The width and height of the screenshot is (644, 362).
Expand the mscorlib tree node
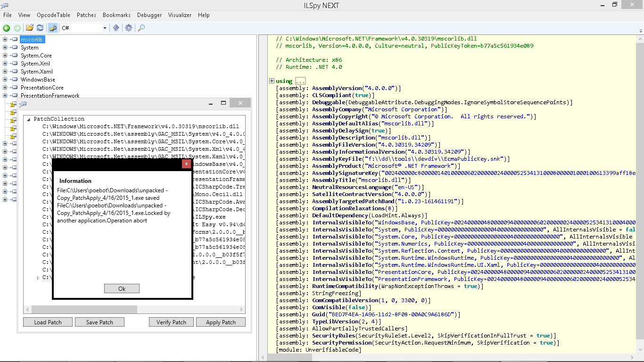pyautogui.click(x=5, y=40)
